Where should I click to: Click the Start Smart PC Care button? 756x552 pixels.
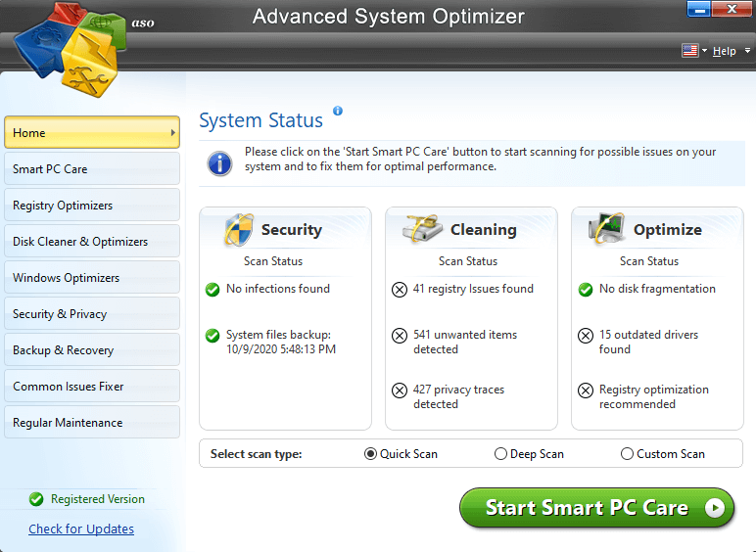click(x=596, y=508)
